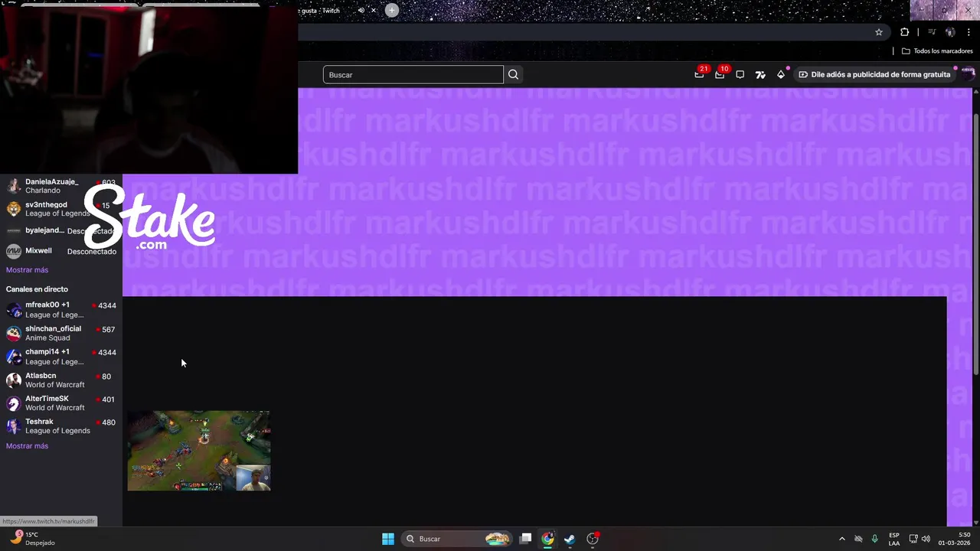Open the volume speaker tray icon
980x551 pixels.
[926, 539]
